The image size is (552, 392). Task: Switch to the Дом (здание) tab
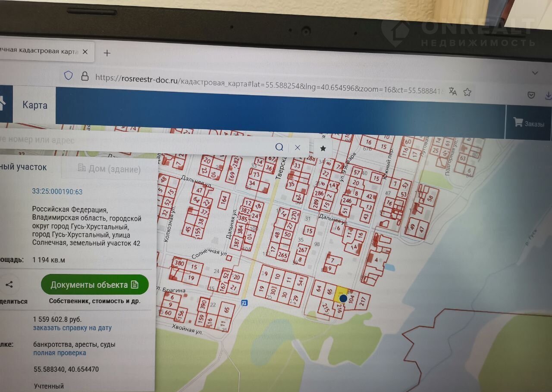point(109,169)
